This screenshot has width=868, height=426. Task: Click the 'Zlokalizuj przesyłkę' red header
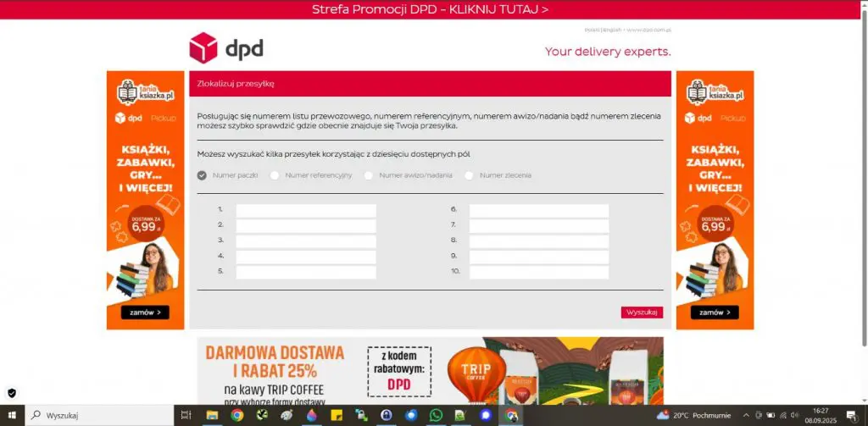(x=430, y=84)
